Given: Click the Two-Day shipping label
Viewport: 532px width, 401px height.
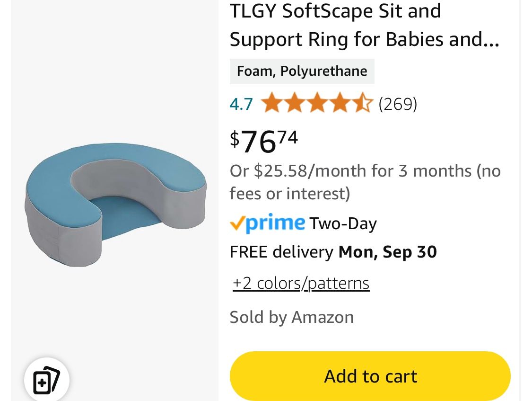Looking at the screenshot, I should 343,223.
